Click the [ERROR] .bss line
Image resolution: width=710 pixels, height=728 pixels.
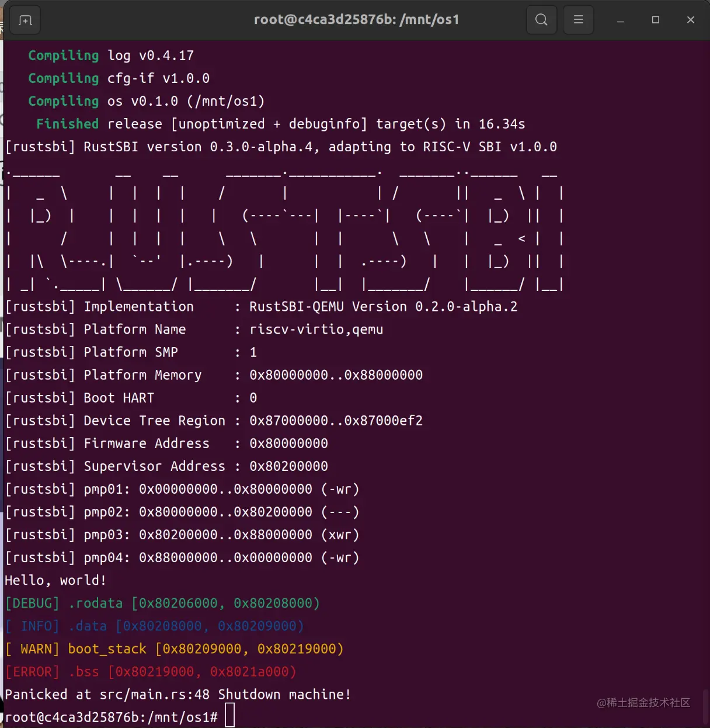[x=151, y=671]
